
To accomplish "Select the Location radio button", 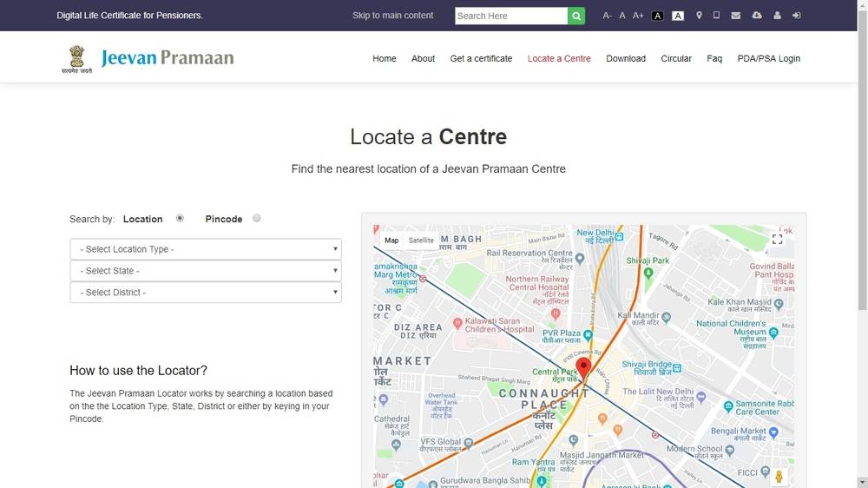I will pos(180,218).
